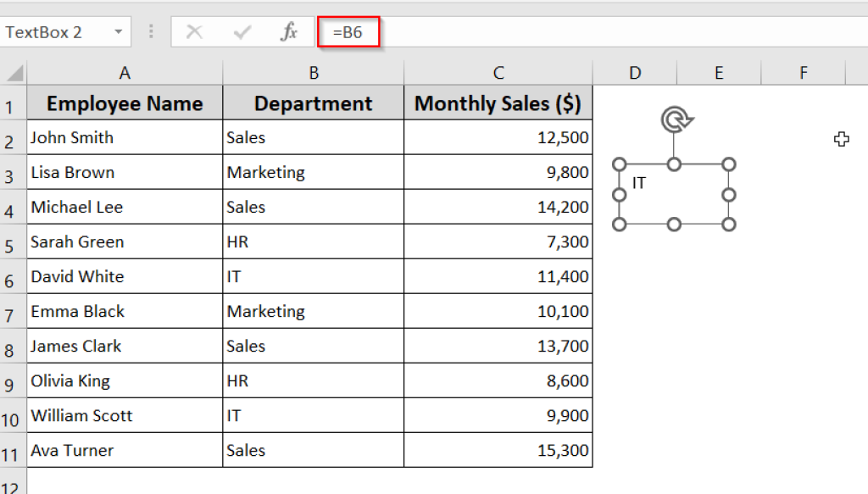Click the Enter (checkmark) icon in formula bar
Viewport: 868px width, 494px height.
[x=242, y=31]
